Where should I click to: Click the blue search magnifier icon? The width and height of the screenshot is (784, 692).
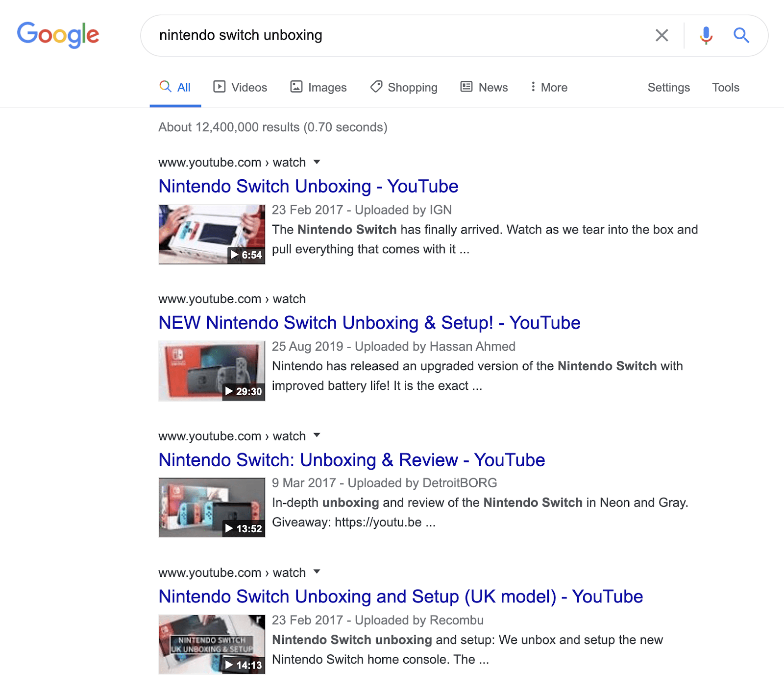coord(741,35)
